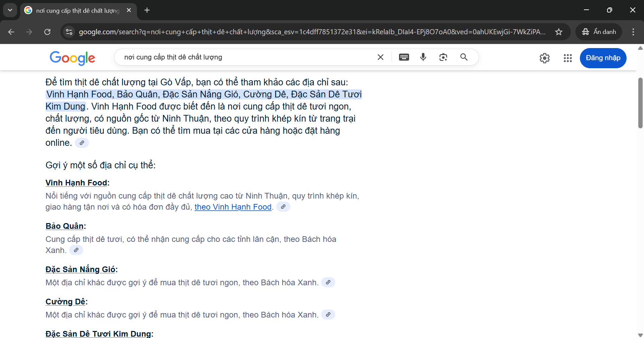The height and width of the screenshot is (338, 644).
Task: Click the 'Cường Dê:' heading
Action: (66, 302)
